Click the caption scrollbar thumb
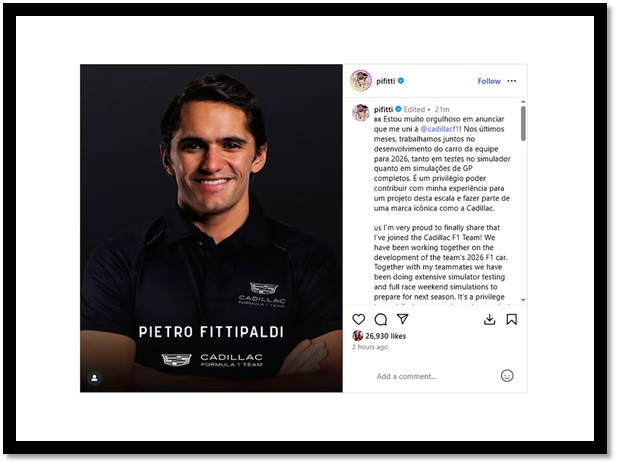 coord(523,124)
